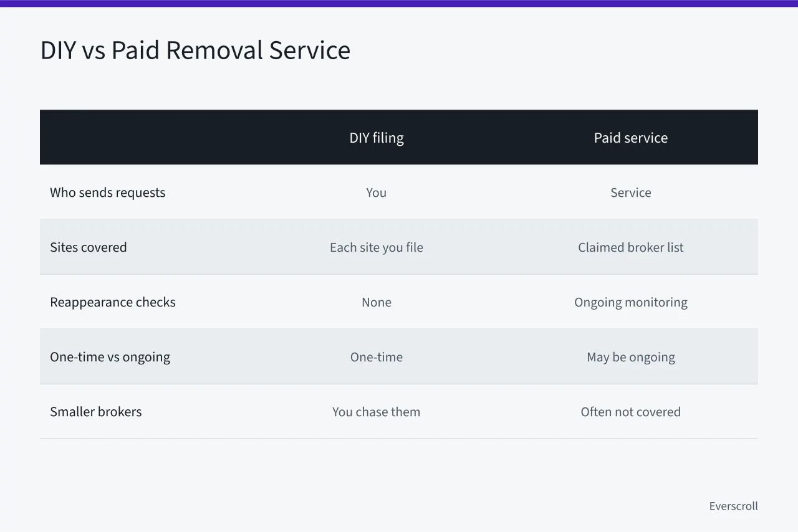Click the You chase them cell
The height and width of the screenshot is (532, 798).
coord(377,412)
